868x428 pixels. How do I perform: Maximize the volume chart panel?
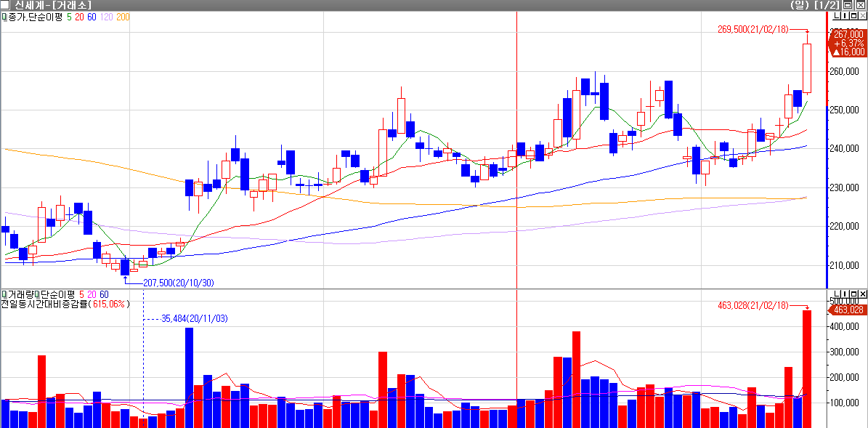853,294
